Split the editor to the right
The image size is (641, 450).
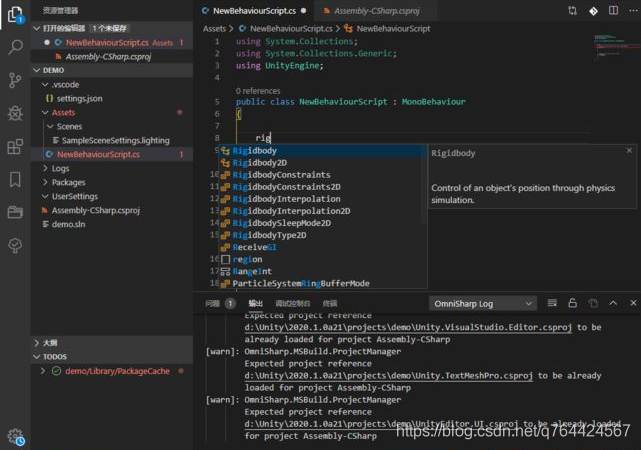click(613, 11)
